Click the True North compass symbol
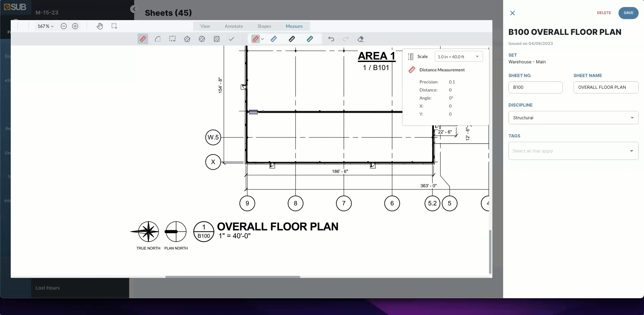The image size is (644, 315). point(148,232)
